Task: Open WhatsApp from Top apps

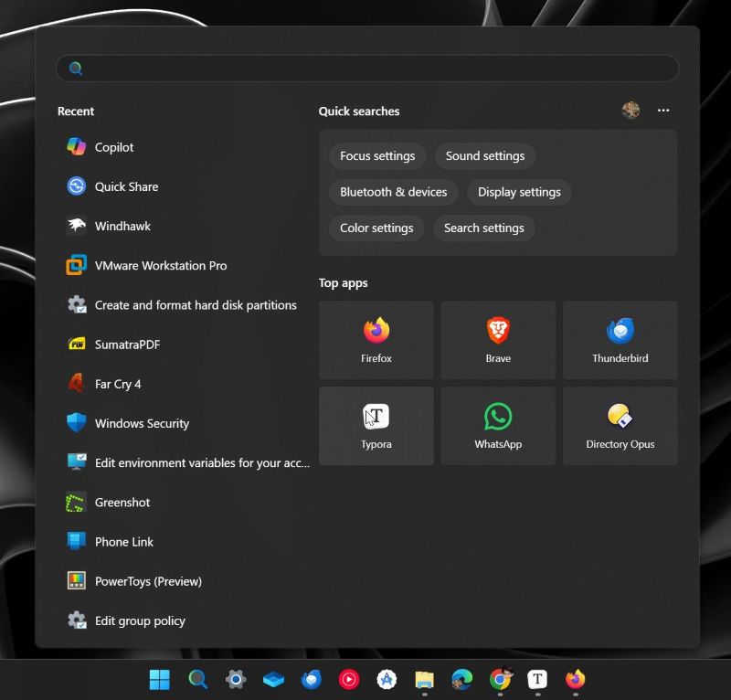Action: (498, 426)
